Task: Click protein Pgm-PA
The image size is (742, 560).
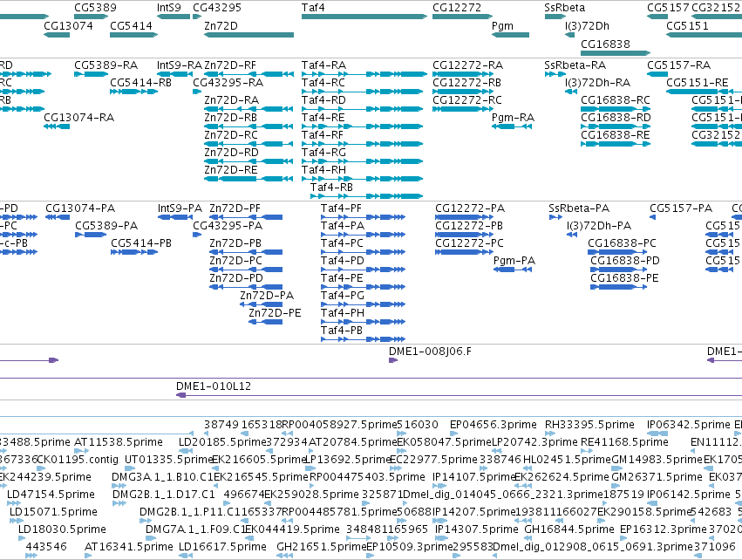Action: tap(513, 270)
